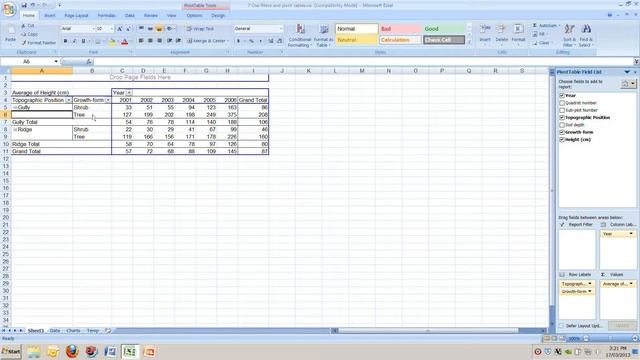The height and width of the screenshot is (360, 640).
Task: Uncheck the Topographic Position field
Action: [x=562, y=118]
